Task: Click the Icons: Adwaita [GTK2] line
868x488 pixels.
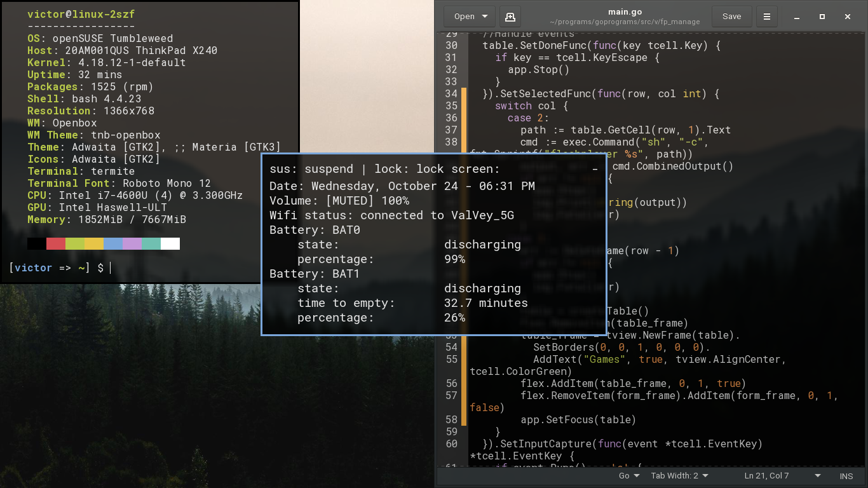Action: tap(94, 159)
